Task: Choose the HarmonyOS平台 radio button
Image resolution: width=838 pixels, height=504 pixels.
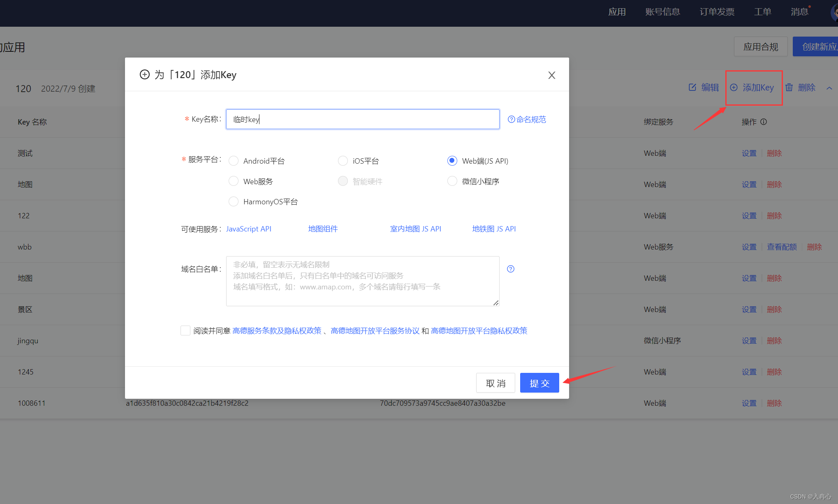Action: (x=234, y=201)
